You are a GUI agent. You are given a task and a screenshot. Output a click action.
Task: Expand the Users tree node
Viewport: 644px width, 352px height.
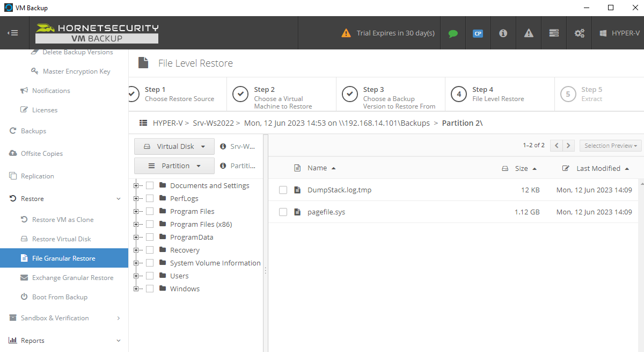point(136,276)
